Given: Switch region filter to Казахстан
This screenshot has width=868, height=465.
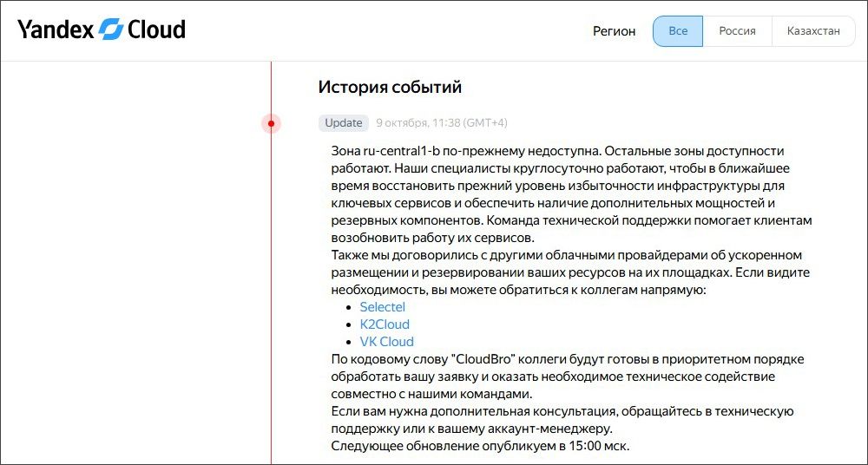Looking at the screenshot, I should [x=813, y=31].
